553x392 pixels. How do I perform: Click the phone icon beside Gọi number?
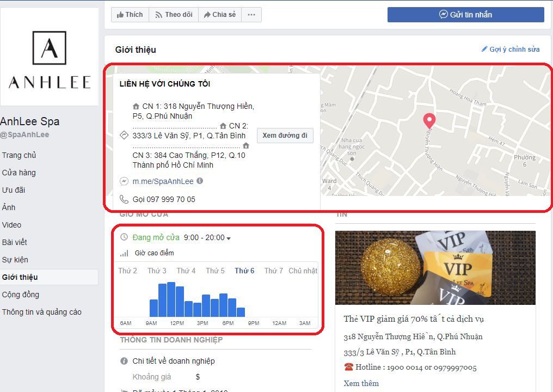click(x=124, y=199)
